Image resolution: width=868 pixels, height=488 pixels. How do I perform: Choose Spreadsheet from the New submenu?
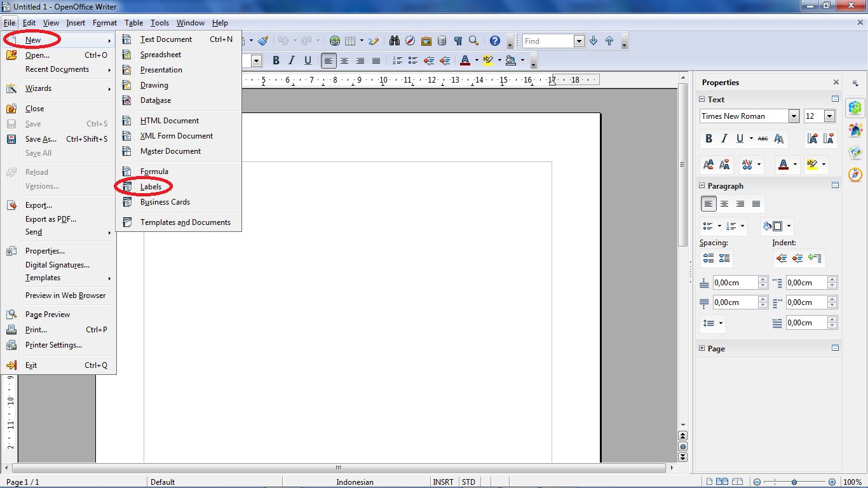click(178, 55)
